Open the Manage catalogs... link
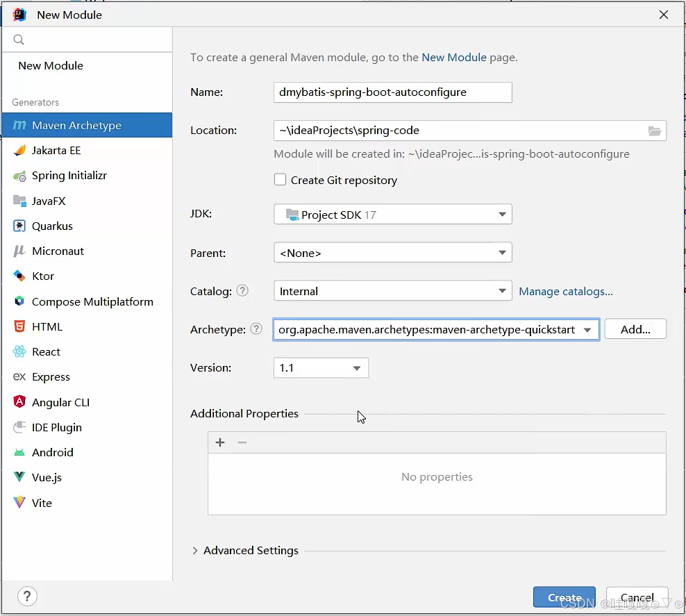The image size is (686, 616). (x=566, y=292)
